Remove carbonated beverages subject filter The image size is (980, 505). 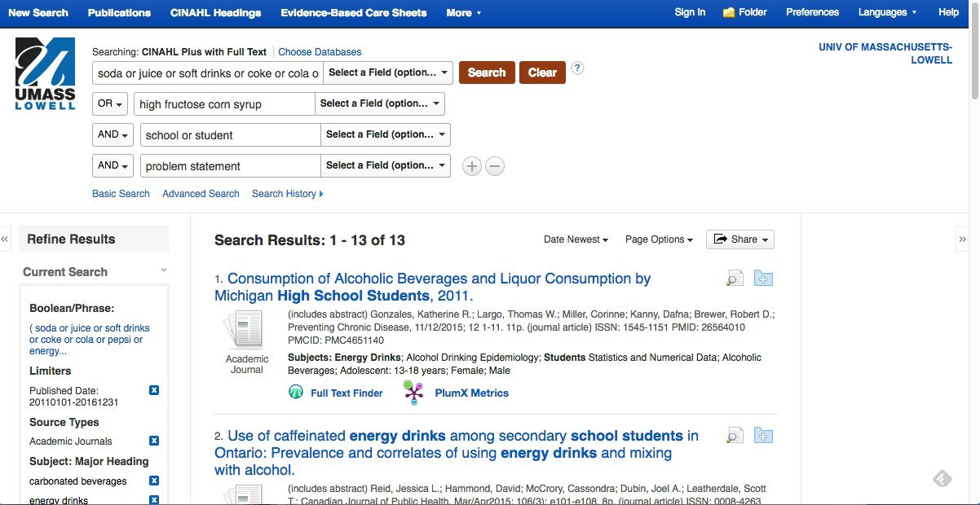[x=154, y=481]
